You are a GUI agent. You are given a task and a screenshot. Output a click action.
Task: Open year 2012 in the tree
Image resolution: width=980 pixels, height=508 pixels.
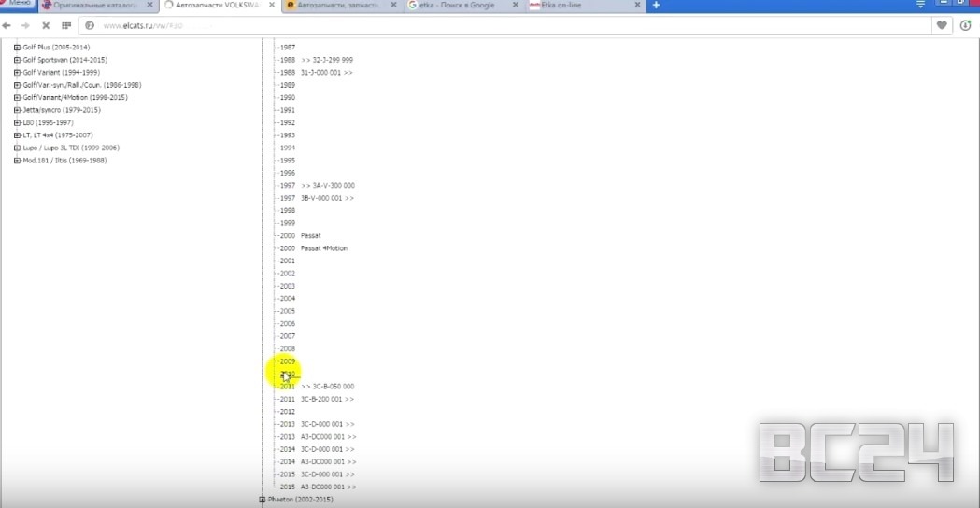288,412
